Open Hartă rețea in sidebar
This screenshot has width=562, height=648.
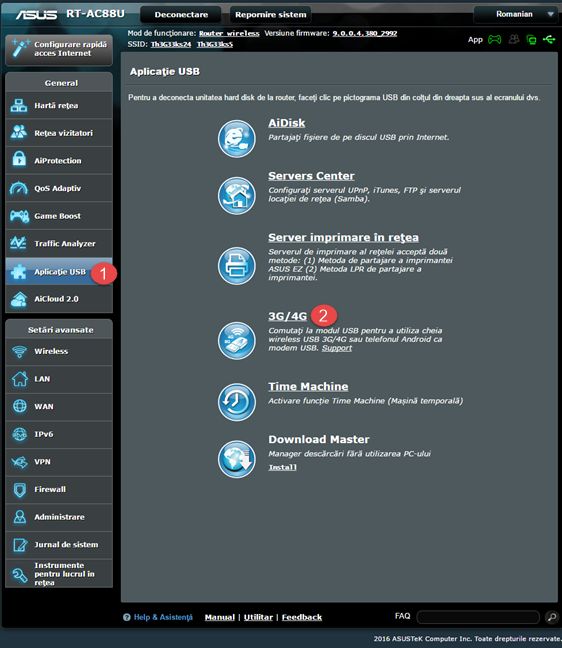[59, 105]
